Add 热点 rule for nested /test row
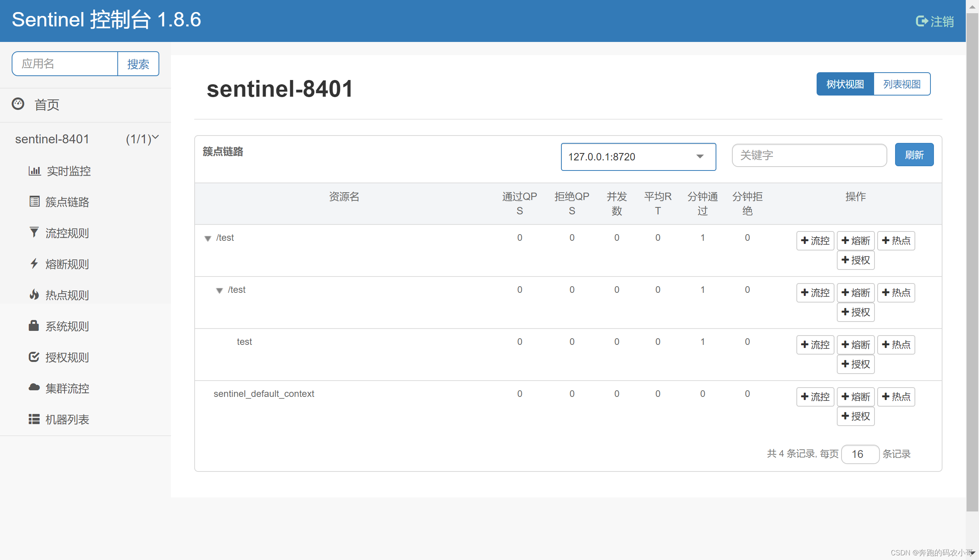 (896, 293)
